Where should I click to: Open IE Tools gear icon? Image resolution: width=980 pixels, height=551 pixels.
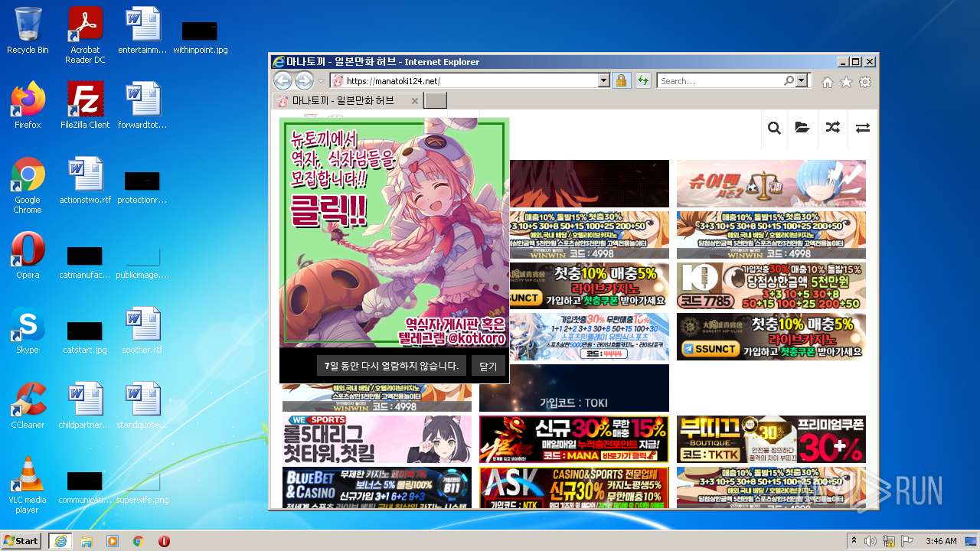(865, 82)
